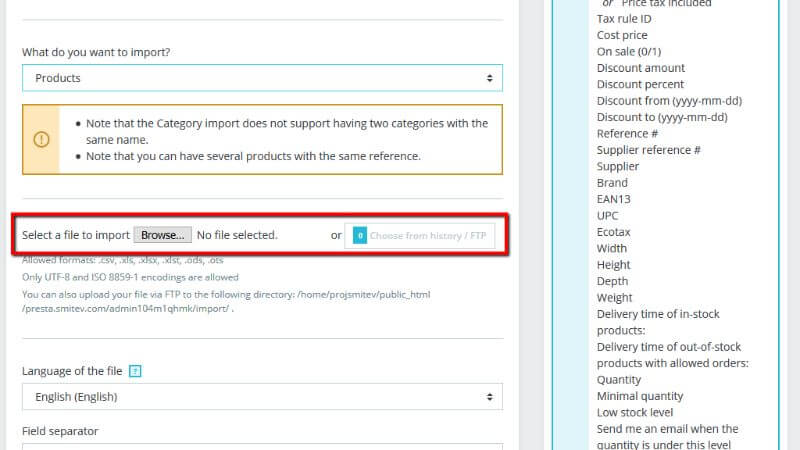Click the 'Low stock level' field entry

pyautogui.click(x=635, y=412)
